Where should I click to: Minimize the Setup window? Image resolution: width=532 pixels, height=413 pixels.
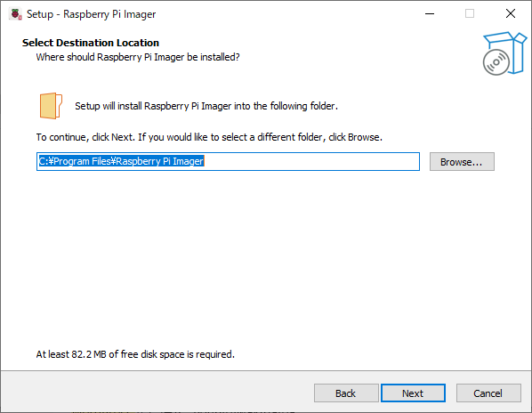(430, 14)
